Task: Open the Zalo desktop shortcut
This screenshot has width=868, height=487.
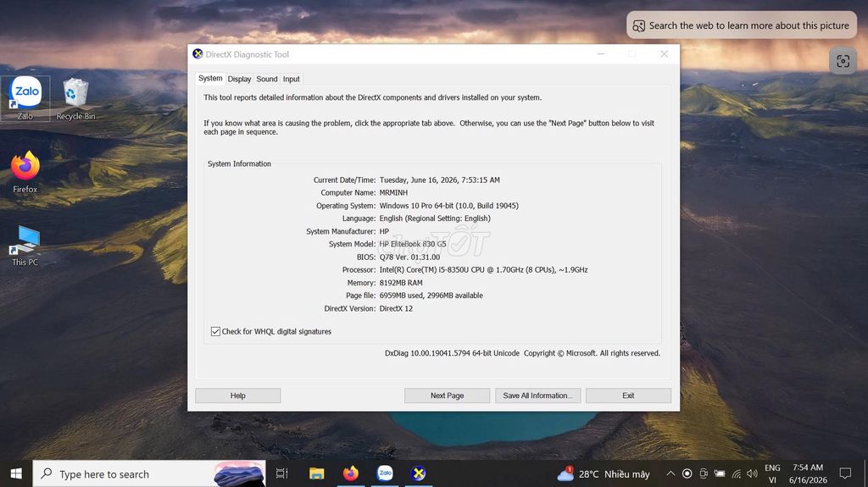Action: [x=25, y=98]
